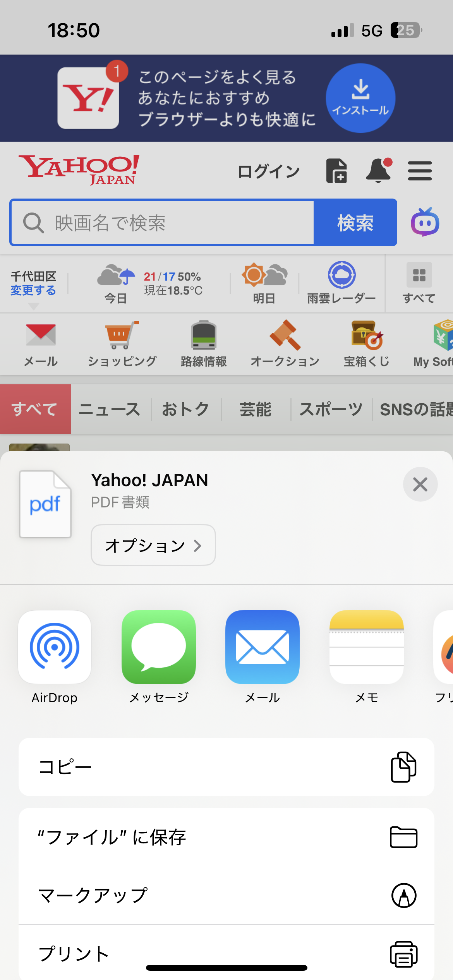Switch to the ニュース tab
This screenshot has width=453, height=980.
click(110, 409)
